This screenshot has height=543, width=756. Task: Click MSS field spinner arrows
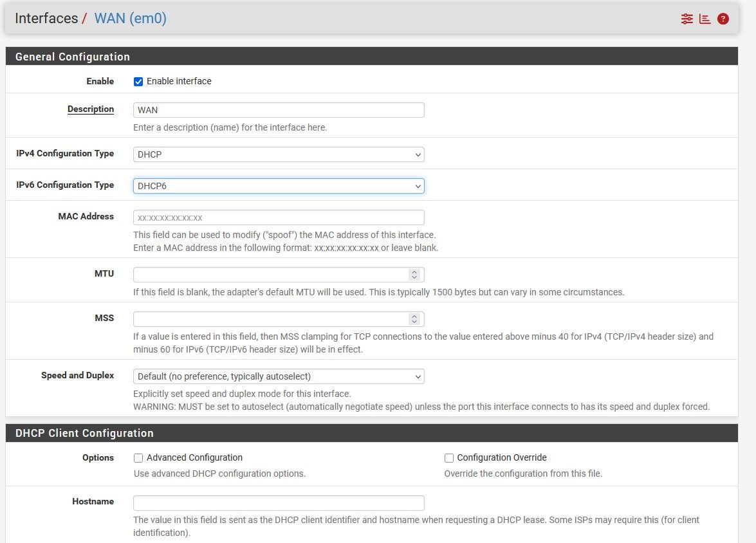click(414, 319)
